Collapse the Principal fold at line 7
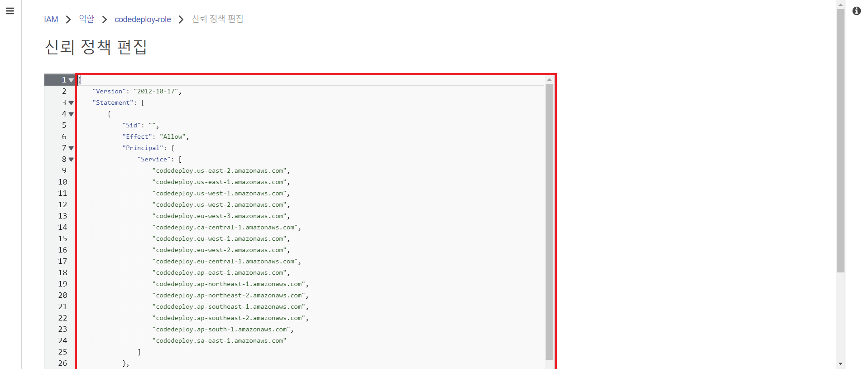 click(x=71, y=148)
